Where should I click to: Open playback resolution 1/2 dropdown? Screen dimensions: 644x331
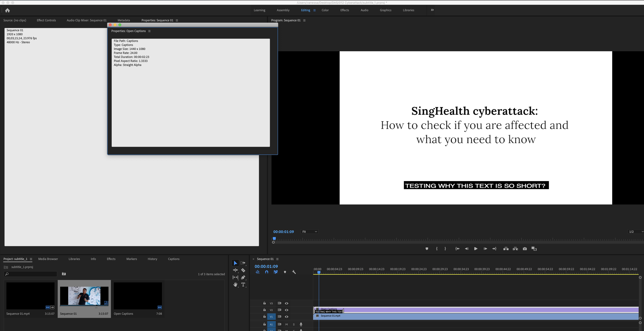pos(635,232)
